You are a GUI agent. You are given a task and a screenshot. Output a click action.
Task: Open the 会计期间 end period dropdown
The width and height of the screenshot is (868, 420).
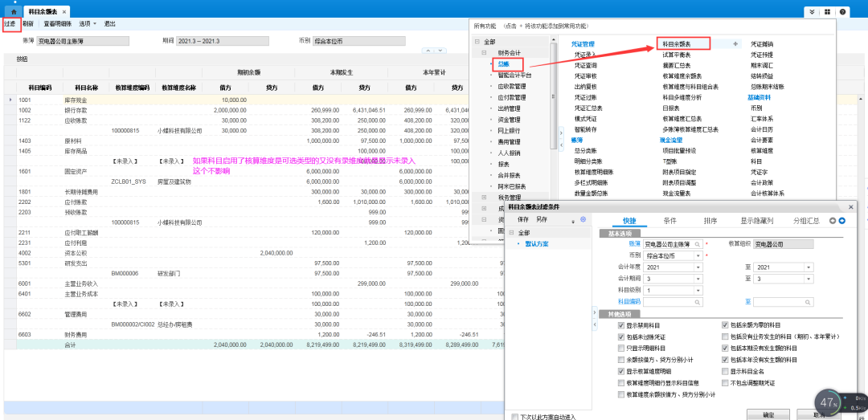point(809,279)
